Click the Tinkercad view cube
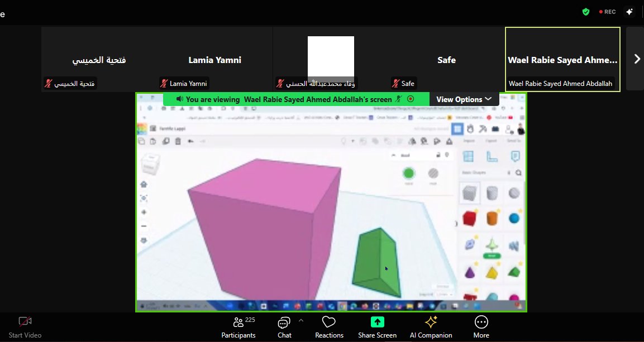 coord(150,163)
